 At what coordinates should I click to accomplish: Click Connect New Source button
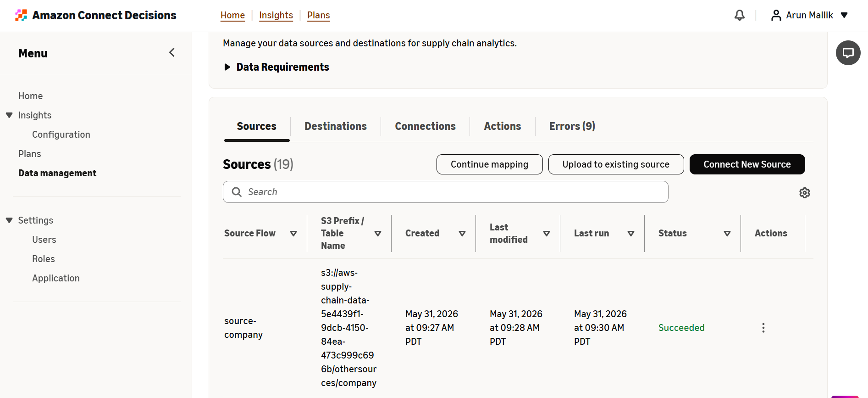[747, 164]
